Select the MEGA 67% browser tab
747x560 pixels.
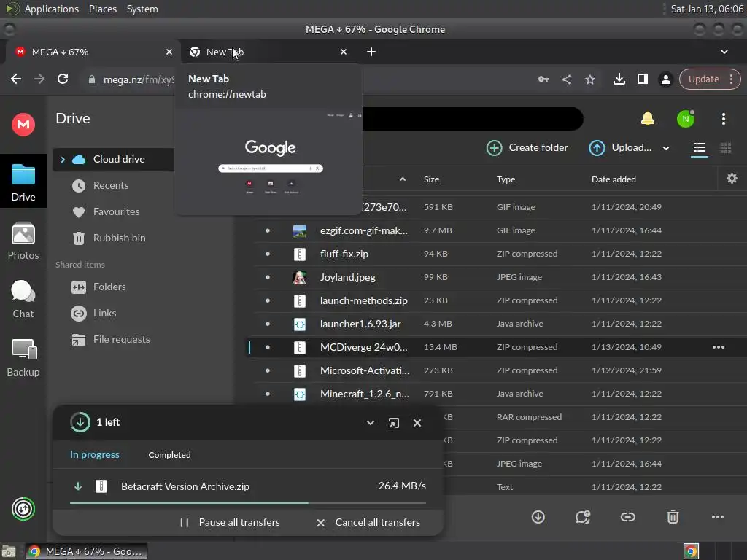pyautogui.click(x=93, y=52)
